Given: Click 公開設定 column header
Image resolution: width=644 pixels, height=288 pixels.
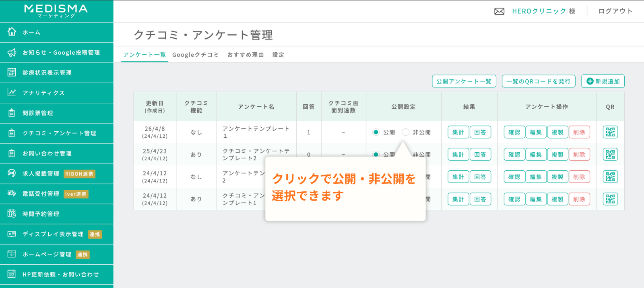Looking at the screenshot, I should click(404, 107).
